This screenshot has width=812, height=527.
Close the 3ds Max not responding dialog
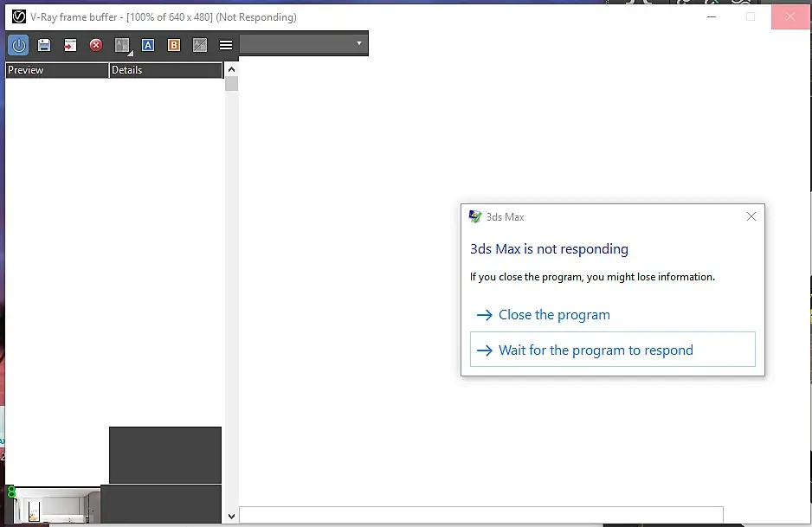point(751,216)
